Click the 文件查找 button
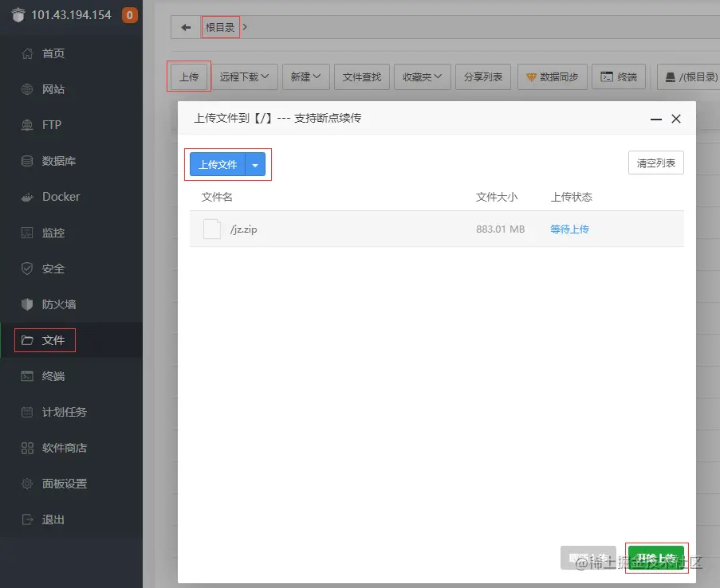 [362, 76]
